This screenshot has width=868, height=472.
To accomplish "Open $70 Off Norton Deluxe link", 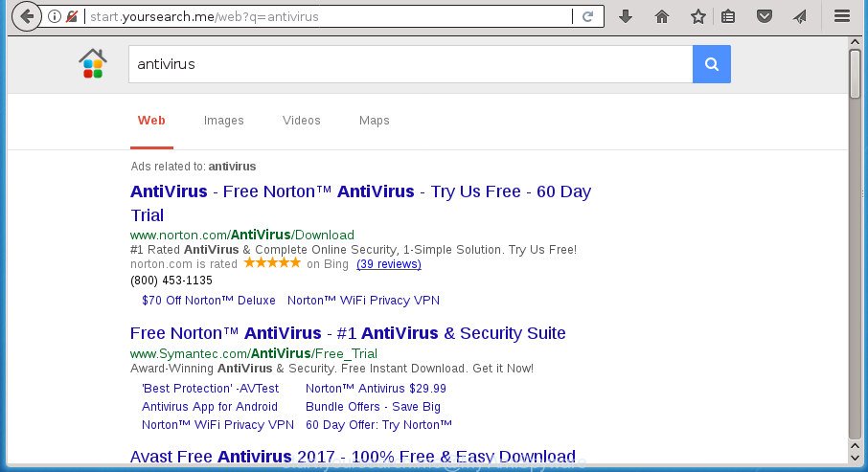I will [x=208, y=300].
